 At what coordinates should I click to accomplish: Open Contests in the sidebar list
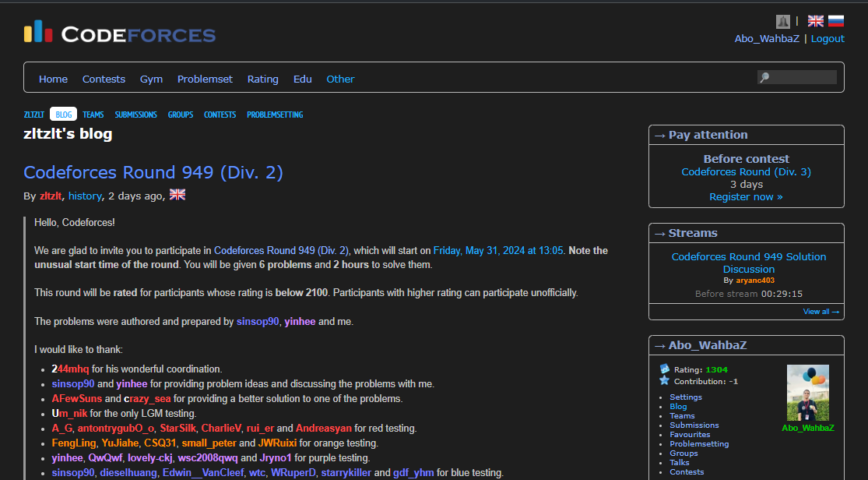687,472
